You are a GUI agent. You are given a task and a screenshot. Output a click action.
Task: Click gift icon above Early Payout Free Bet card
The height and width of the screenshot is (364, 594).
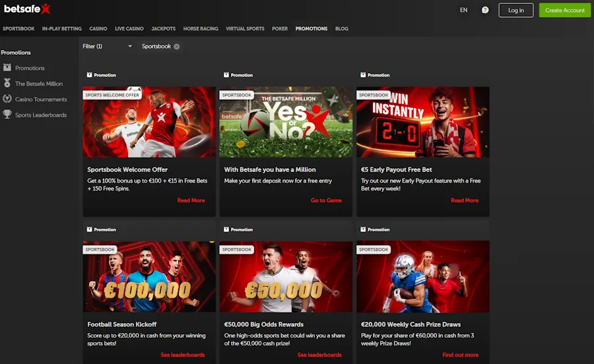363,75
